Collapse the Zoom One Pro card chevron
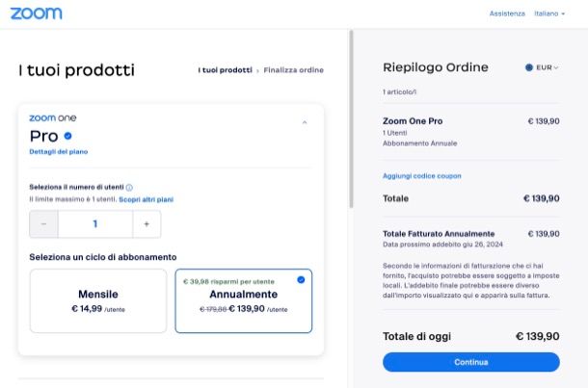588x388 pixels. (x=305, y=122)
